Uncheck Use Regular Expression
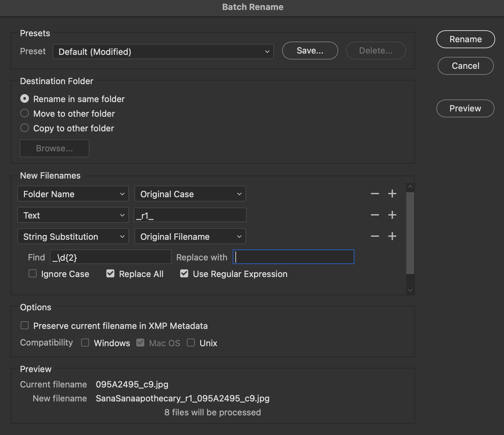This screenshot has width=504, height=435. coord(184,273)
